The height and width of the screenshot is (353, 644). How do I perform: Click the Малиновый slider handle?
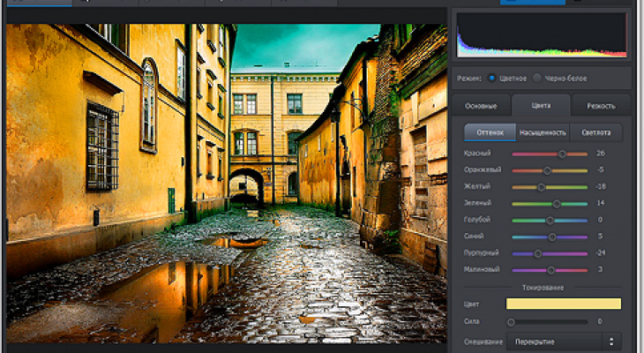(550, 270)
